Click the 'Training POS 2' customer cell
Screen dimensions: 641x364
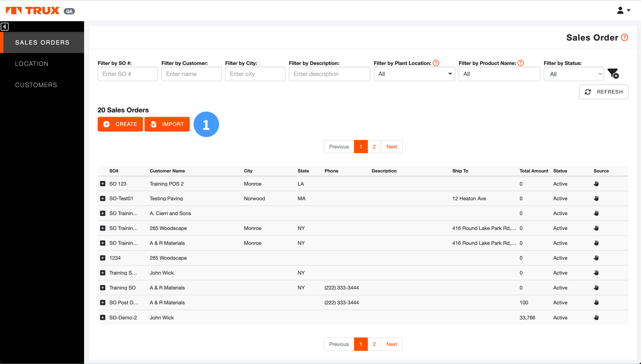[x=167, y=184]
